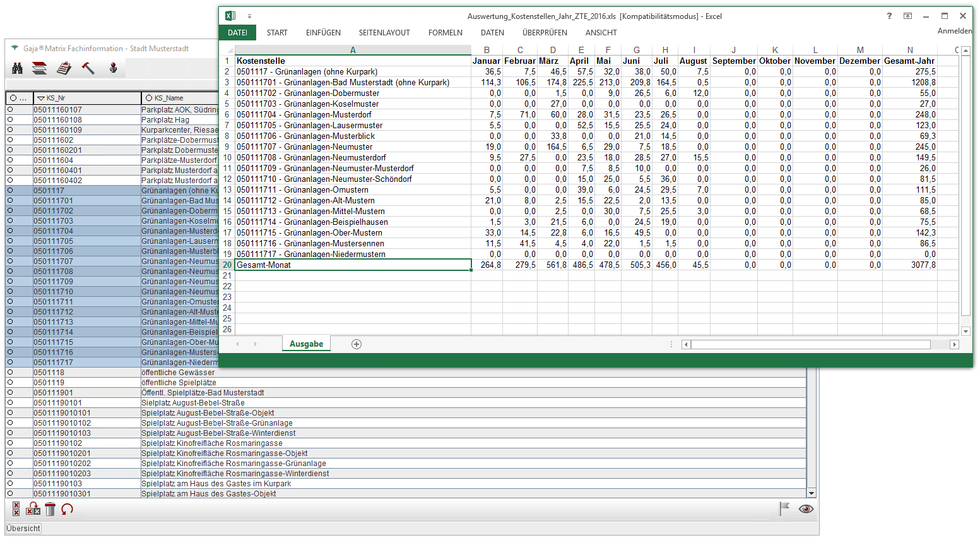Click the info figure icon

point(113,68)
